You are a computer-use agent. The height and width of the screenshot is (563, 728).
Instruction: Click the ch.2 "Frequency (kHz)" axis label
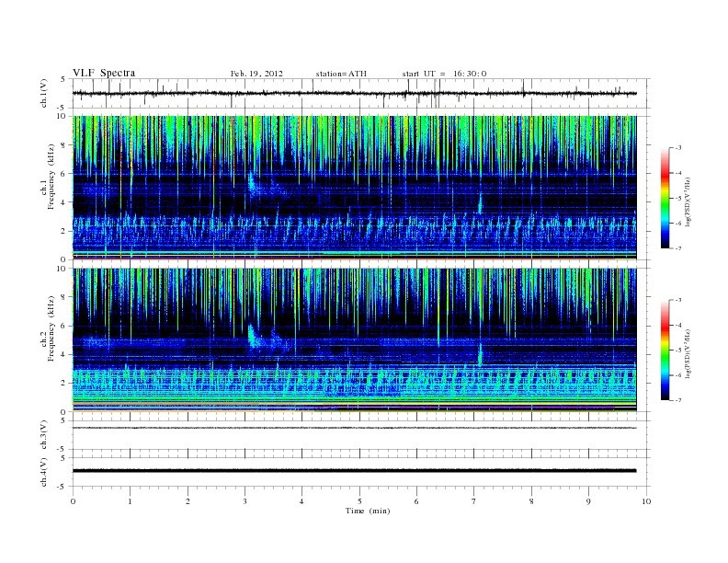click(51, 327)
